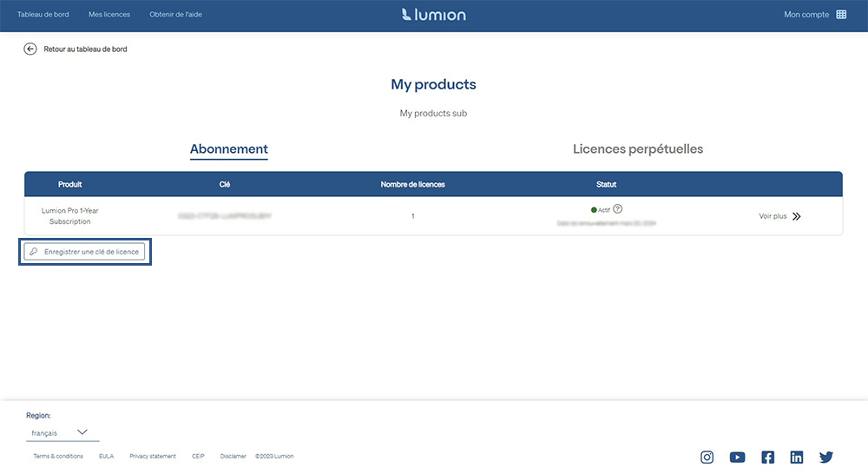Click the back arrow circle icon

tap(30, 49)
